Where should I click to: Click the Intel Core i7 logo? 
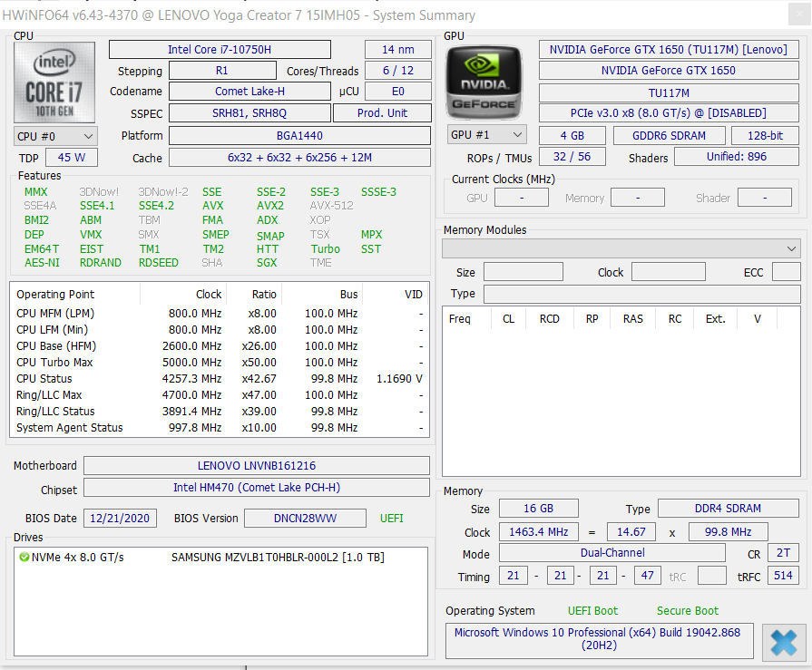click(x=56, y=81)
